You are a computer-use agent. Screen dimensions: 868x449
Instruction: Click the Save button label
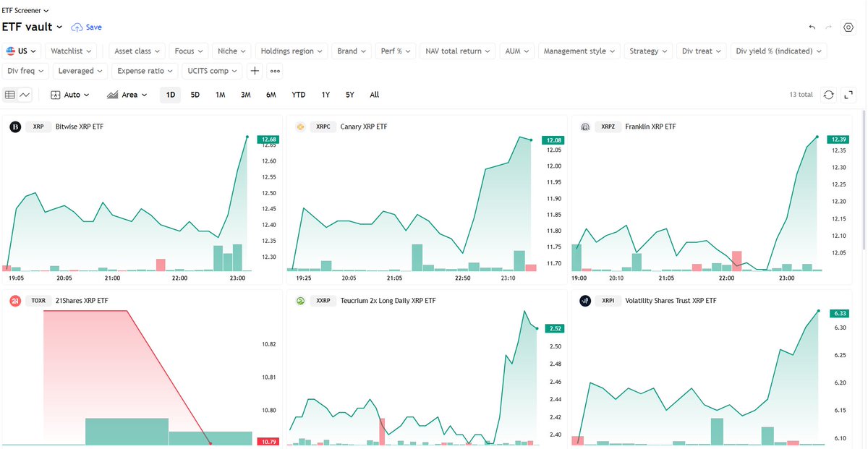pyautogui.click(x=94, y=27)
